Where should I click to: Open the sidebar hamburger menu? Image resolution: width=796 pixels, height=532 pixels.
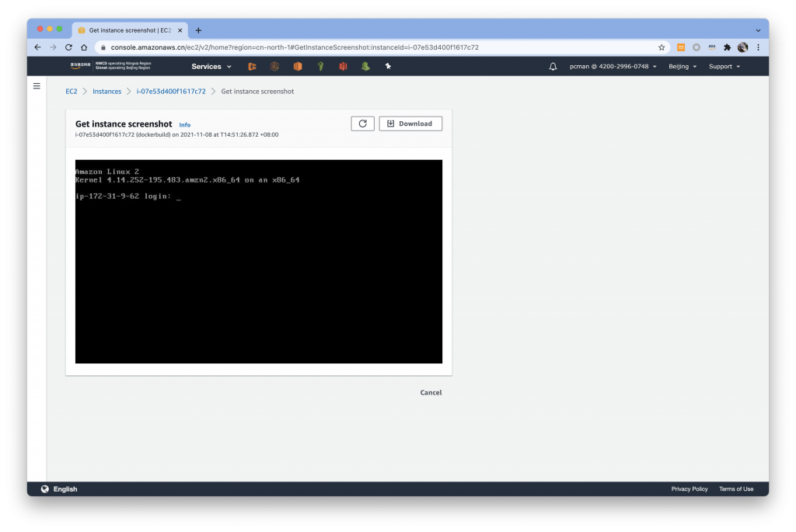coord(37,85)
